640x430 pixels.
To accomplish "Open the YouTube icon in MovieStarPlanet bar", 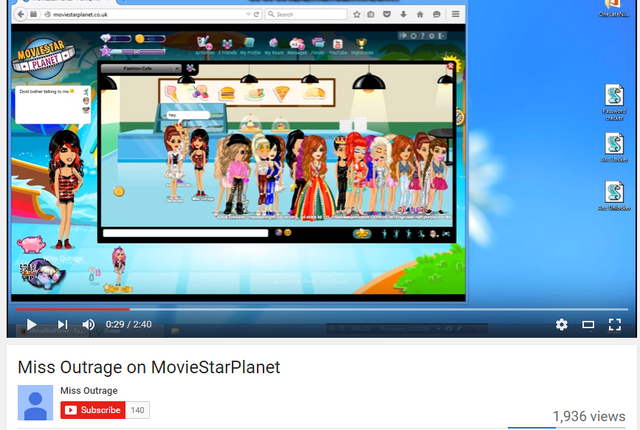I will pos(338,45).
